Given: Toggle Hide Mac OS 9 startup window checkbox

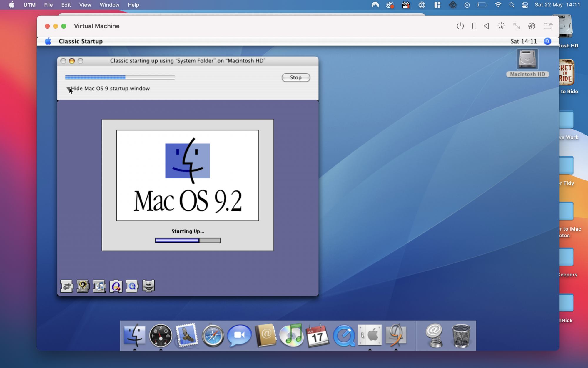Looking at the screenshot, I should click(x=68, y=88).
